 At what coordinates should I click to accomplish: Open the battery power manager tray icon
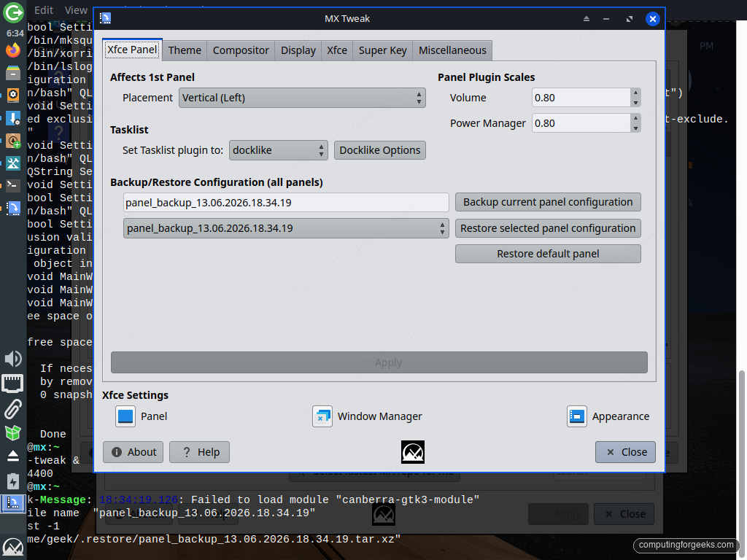pos(13,481)
